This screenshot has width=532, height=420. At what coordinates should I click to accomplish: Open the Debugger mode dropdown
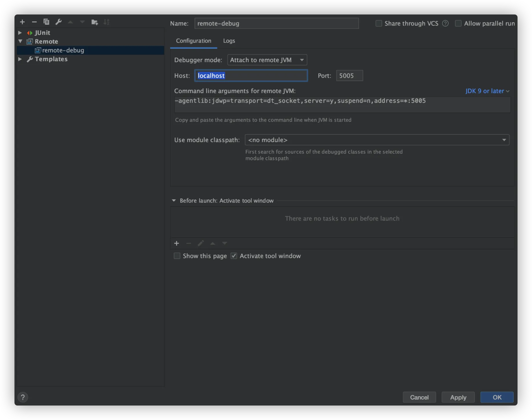tap(267, 60)
